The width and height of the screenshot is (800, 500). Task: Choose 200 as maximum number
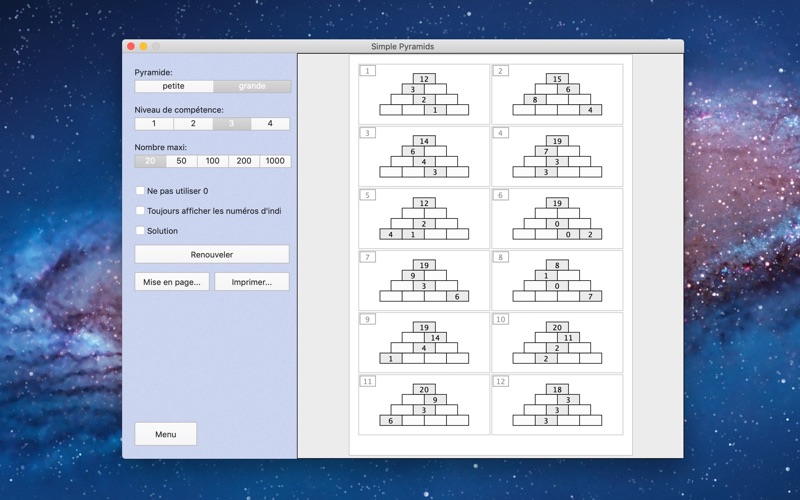[x=243, y=161]
